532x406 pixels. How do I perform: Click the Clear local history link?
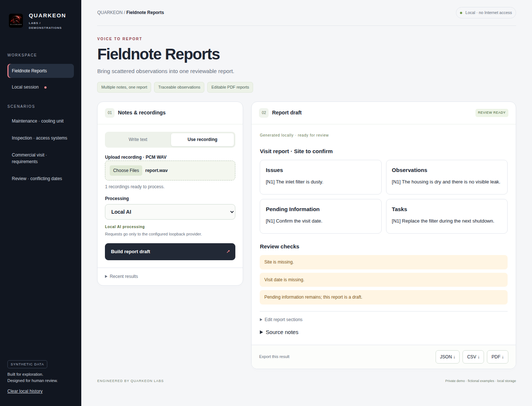(25, 391)
